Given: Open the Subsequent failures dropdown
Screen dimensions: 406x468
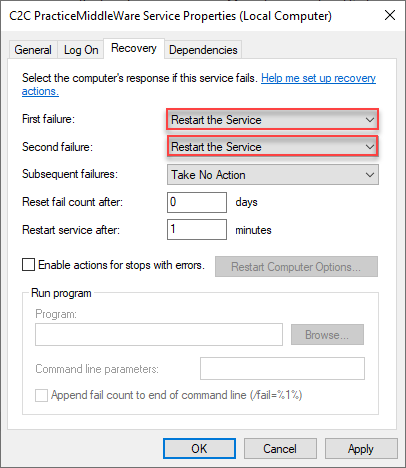Looking at the screenshot, I should pos(272,175).
